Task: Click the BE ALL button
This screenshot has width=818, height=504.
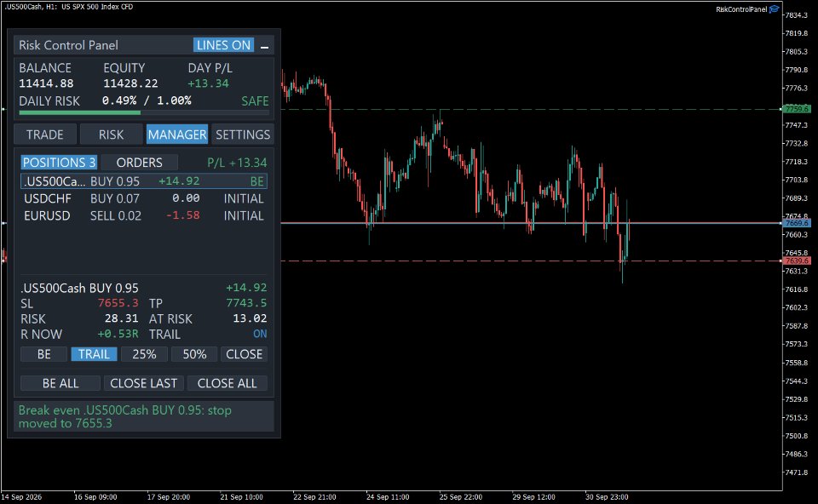Action: click(60, 383)
